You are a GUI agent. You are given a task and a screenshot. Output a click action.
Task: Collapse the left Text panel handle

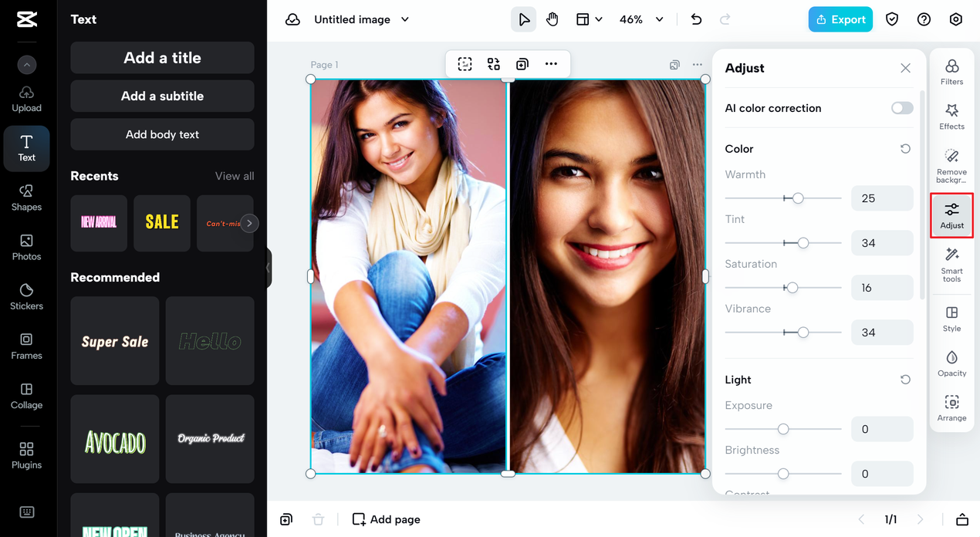269,268
